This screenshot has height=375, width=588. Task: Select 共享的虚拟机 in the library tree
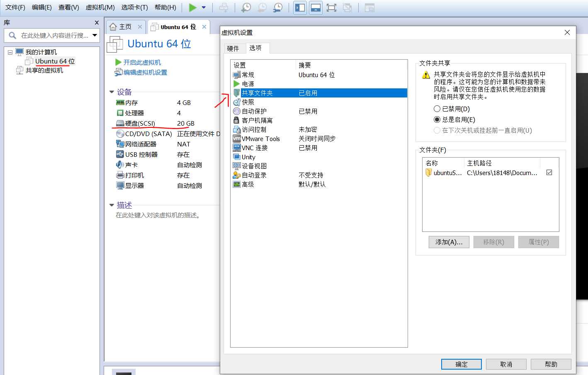[44, 70]
